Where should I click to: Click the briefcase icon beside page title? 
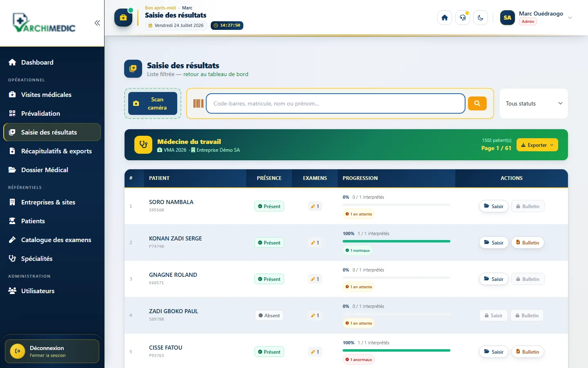pyautogui.click(x=123, y=18)
